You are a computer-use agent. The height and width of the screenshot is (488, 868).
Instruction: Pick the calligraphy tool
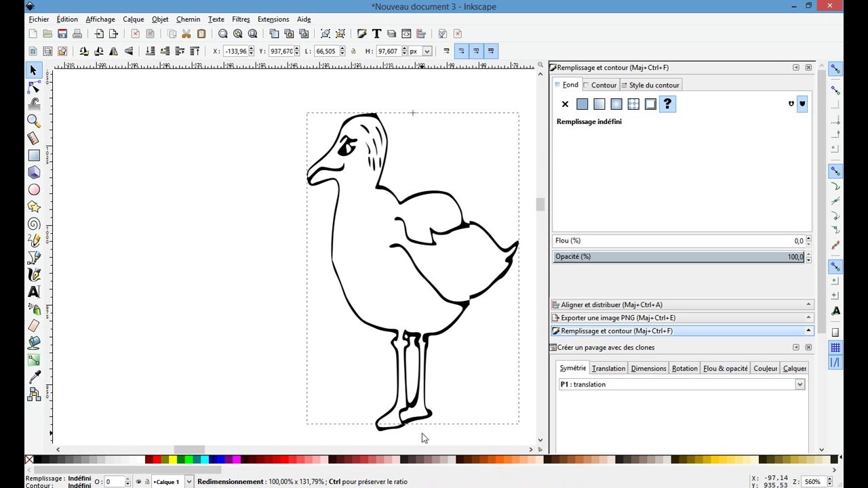(x=33, y=274)
